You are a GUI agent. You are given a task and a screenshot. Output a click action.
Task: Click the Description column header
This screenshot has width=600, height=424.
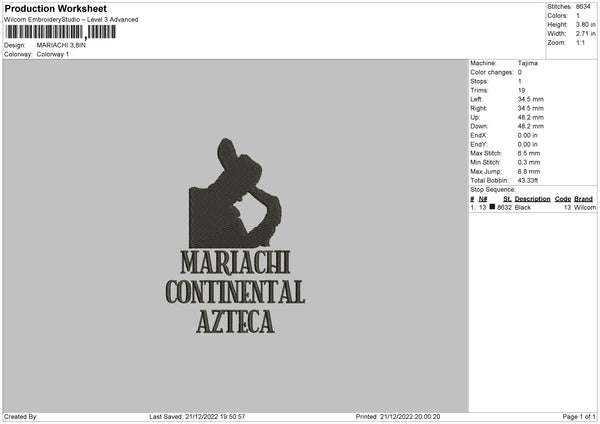pos(532,199)
